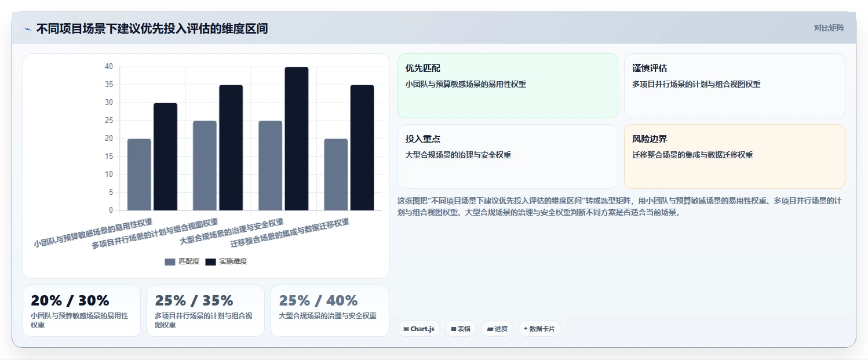The width and height of the screenshot is (868, 360).
Task: Click 匹配度 bar for 小团队与预算敏感场景
Action: pyautogui.click(x=139, y=174)
